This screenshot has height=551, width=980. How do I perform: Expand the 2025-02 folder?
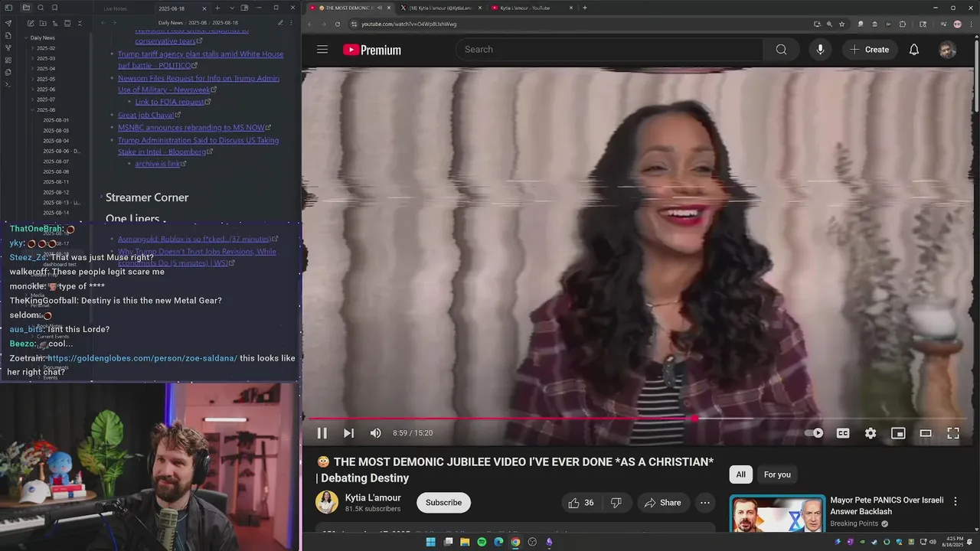(46, 48)
